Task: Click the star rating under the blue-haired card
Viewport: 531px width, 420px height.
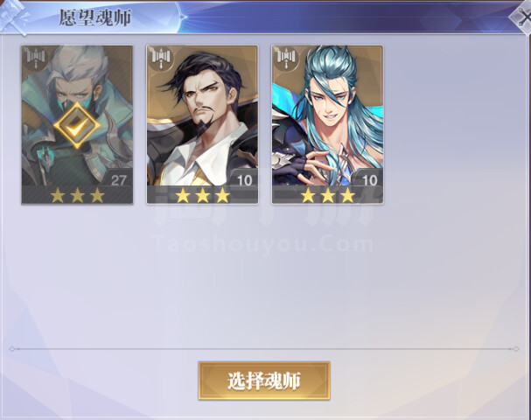Action: coord(328,195)
